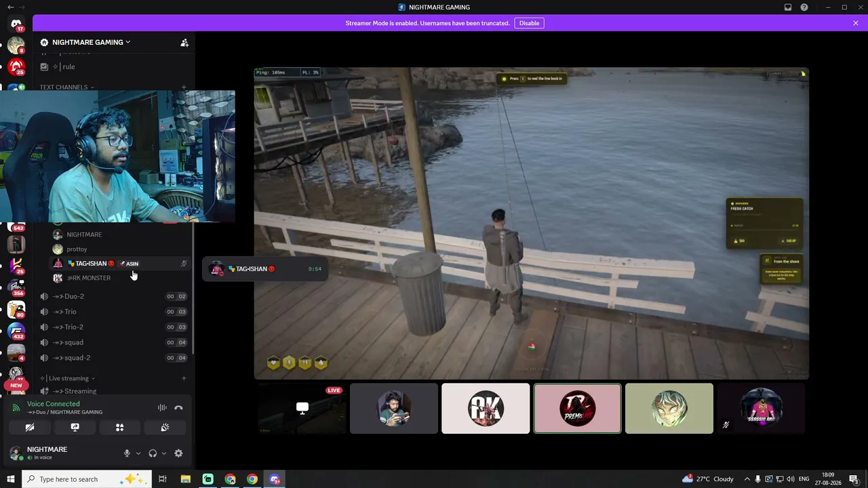The height and width of the screenshot is (488, 868).
Task: Open the server with 8 notifications
Action: point(16,45)
